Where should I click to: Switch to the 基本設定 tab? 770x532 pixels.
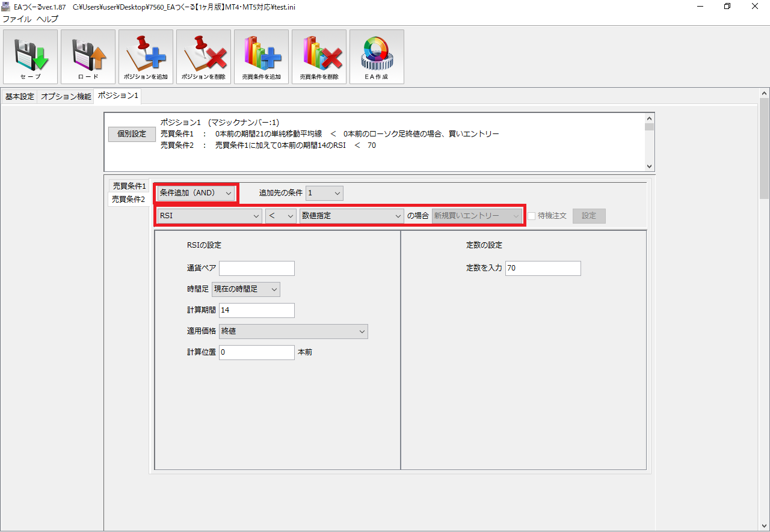point(20,96)
